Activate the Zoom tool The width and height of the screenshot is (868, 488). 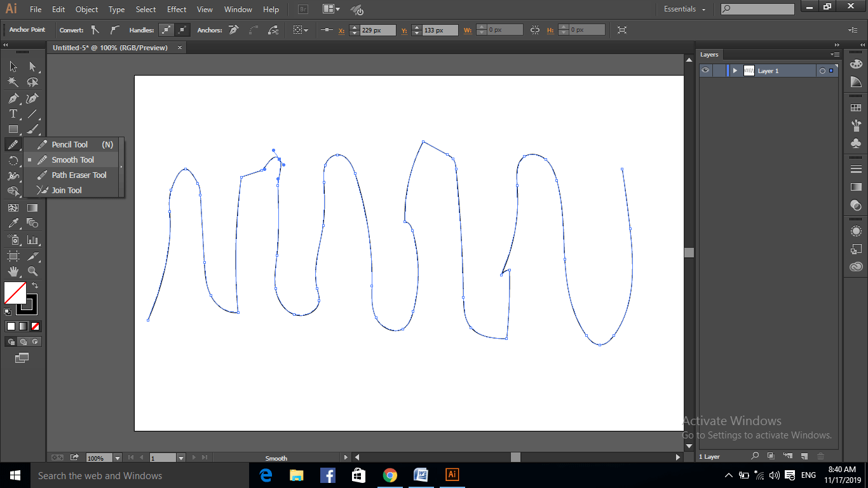33,271
